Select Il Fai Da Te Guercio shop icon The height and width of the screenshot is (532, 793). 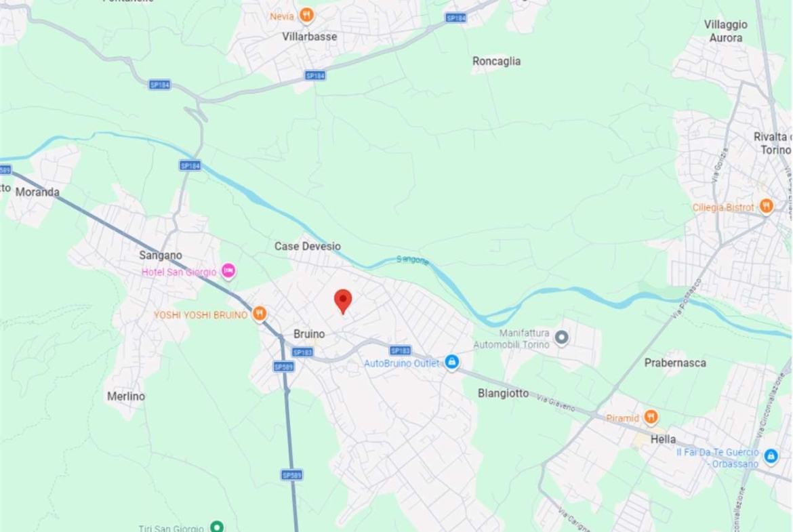(771, 457)
